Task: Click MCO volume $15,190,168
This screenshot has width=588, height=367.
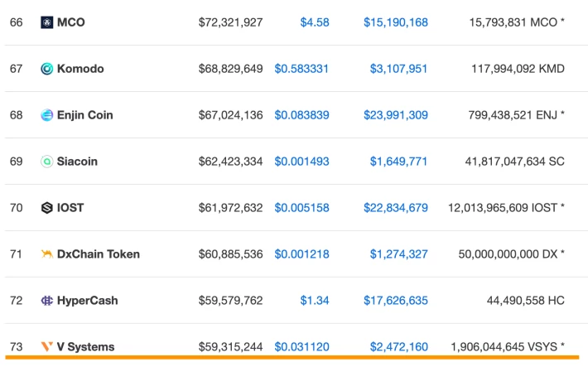Action: pos(396,22)
